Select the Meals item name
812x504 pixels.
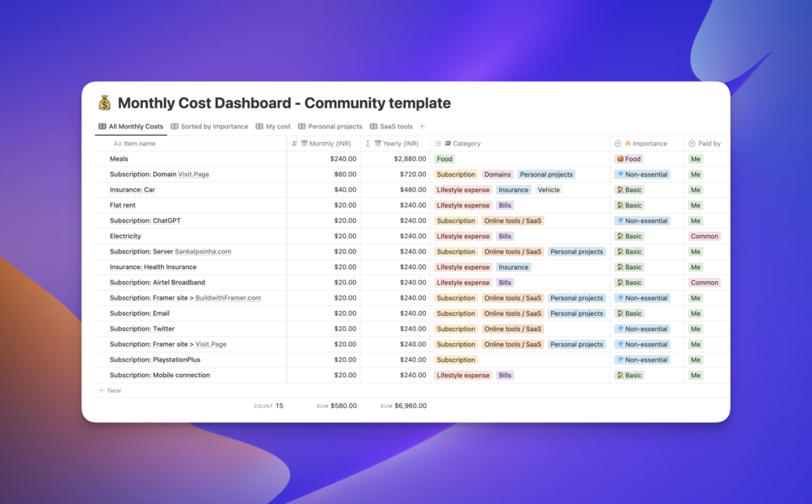pyautogui.click(x=119, y=159)
